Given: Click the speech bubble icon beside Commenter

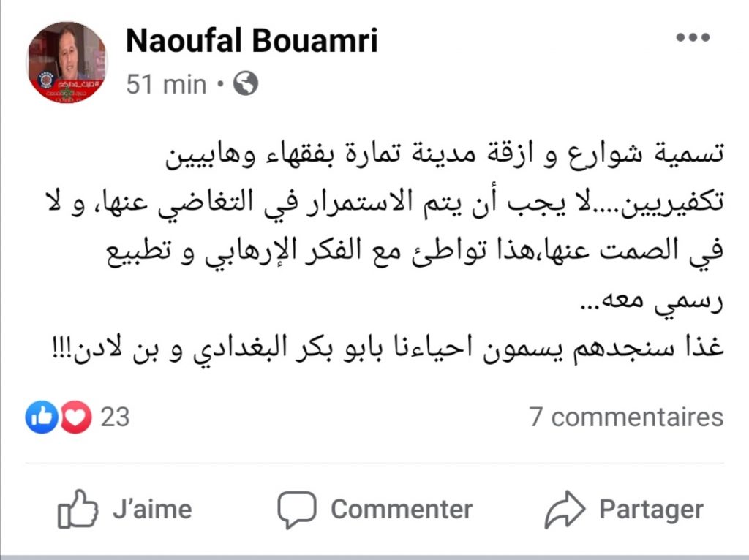Looking at the screenshot, I should (297, 510).
